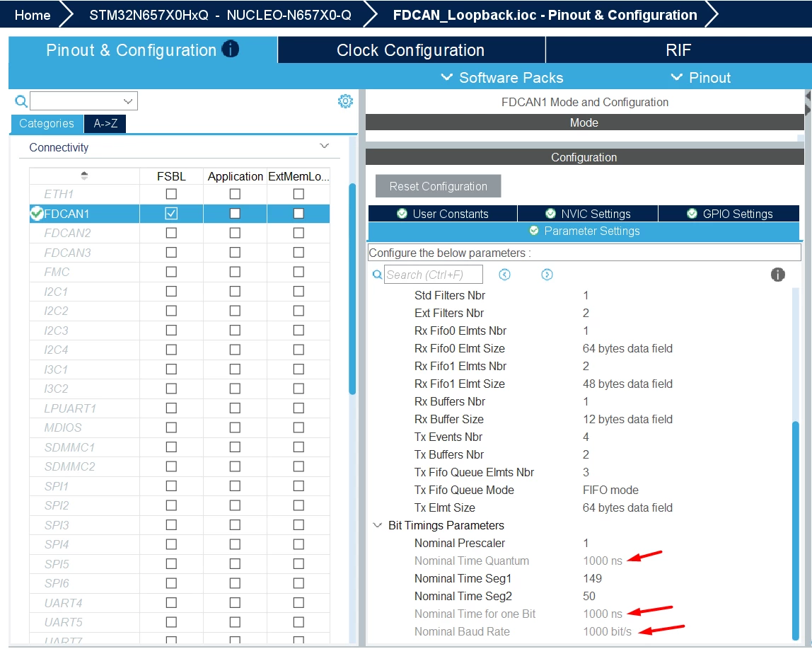Uncheck FDCAN1 FSBL checkbox
This screenshot has height=649, width=812.
click(x=171, y=214)
